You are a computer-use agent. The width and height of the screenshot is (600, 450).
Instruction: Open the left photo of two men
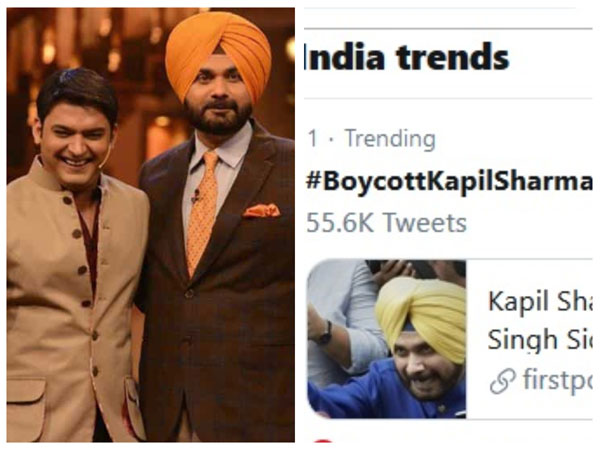[x=150, y=225]
